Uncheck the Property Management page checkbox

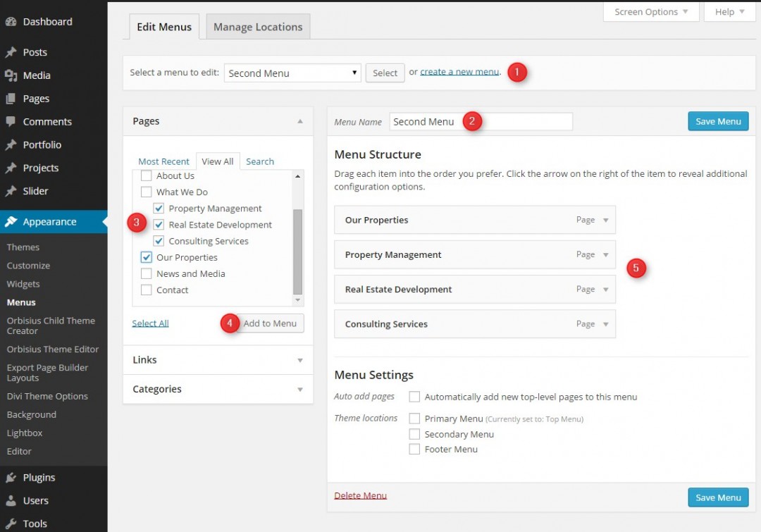tap(159, 208)
